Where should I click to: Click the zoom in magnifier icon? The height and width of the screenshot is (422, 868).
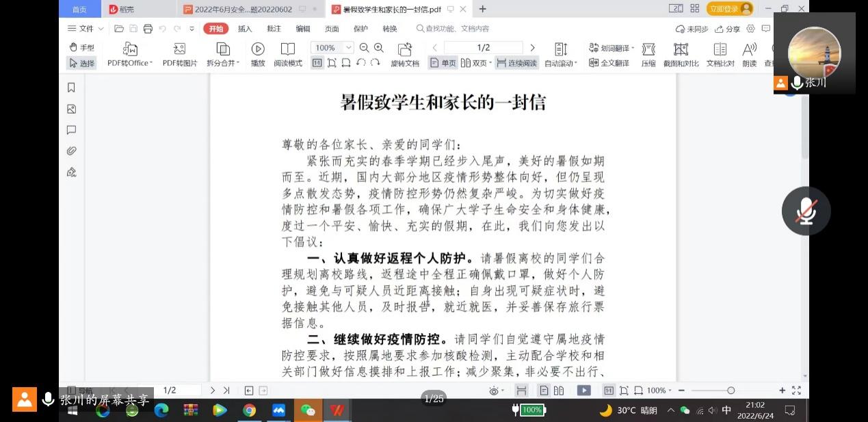point(379,48)
